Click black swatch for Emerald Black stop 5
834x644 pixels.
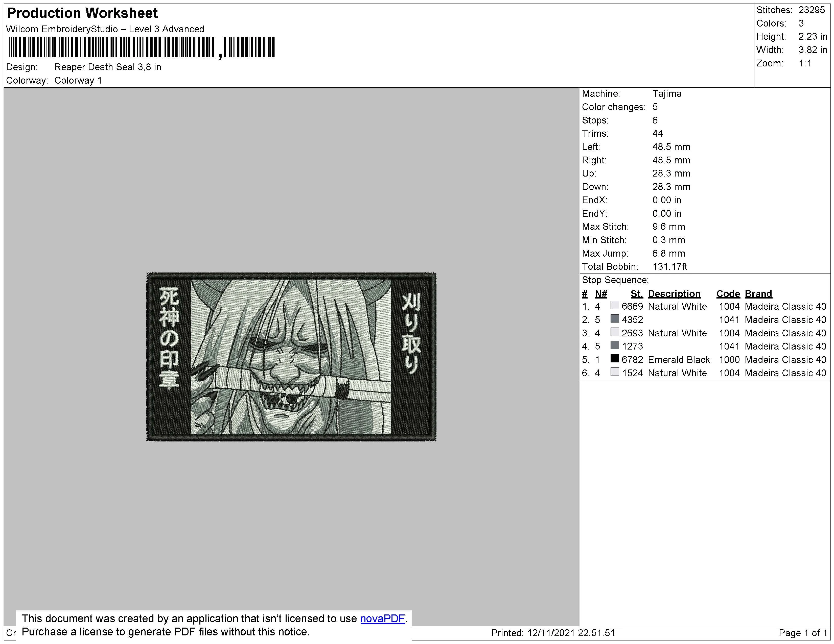click(614, 359)
